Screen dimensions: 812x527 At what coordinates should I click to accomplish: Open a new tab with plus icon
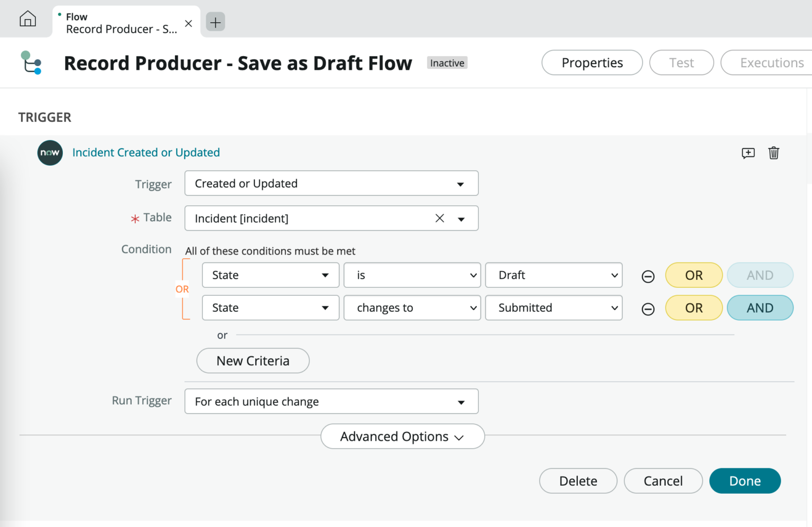(215, 22)
